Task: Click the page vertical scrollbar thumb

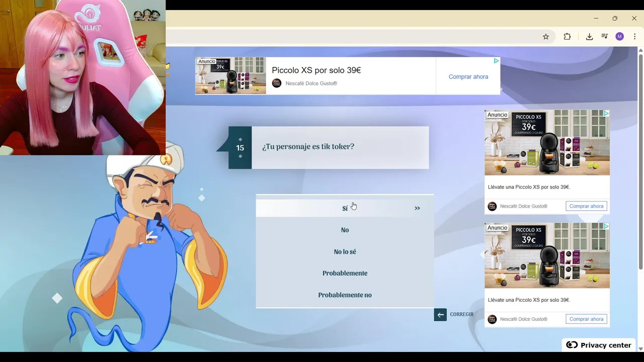Action: [640, 161]
